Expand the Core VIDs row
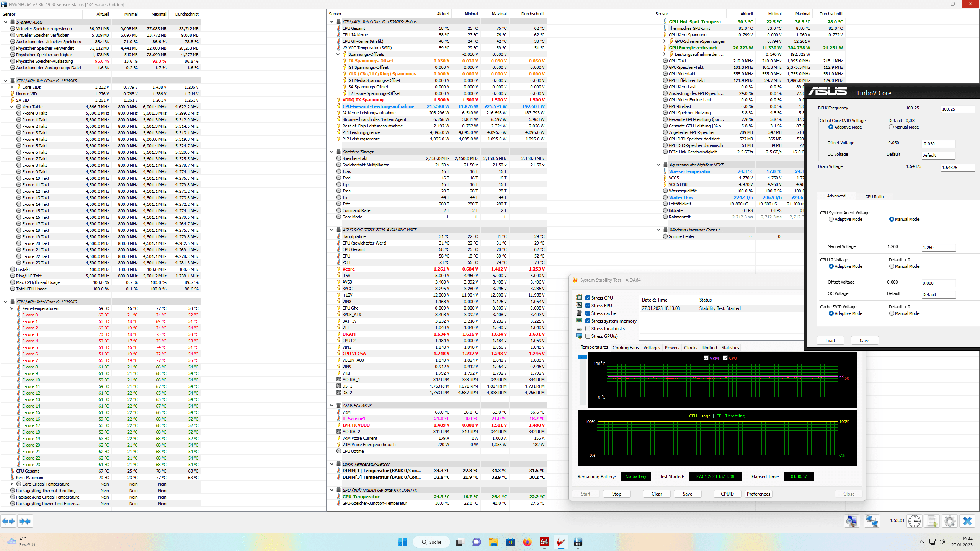This screenshot has width=980, height=551. coord(12,87)
